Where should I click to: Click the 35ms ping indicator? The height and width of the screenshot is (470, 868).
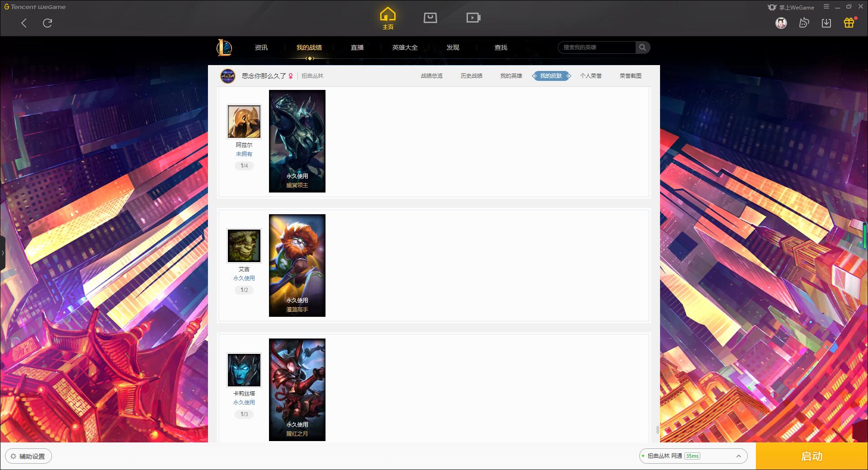pyautogui.click(x=692, y=456)
